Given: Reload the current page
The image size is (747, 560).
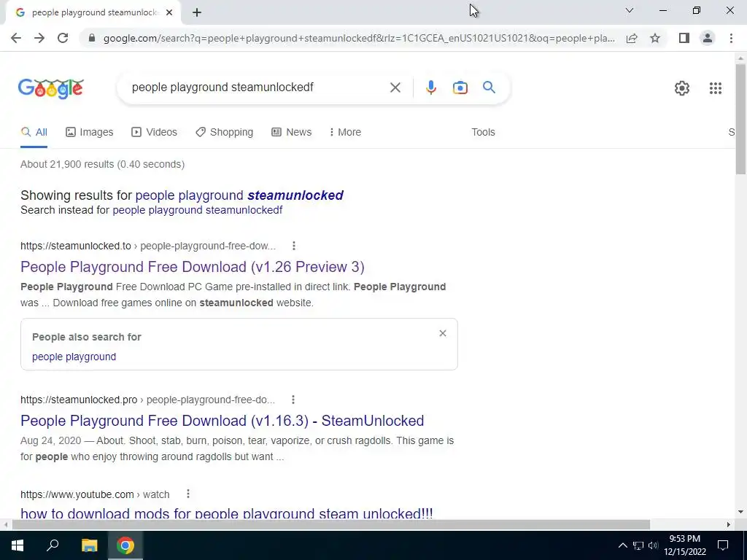Looking at the screenshot, I should [63, 38].
